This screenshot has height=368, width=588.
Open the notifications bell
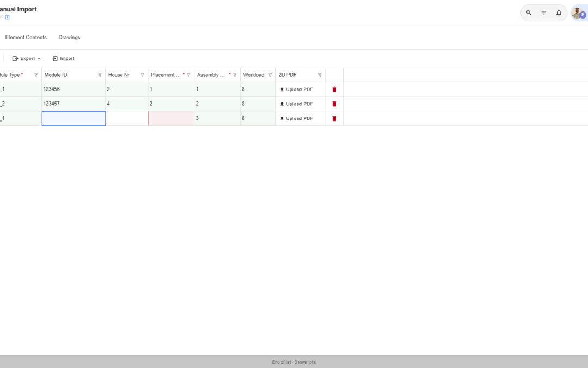(559, 13)
